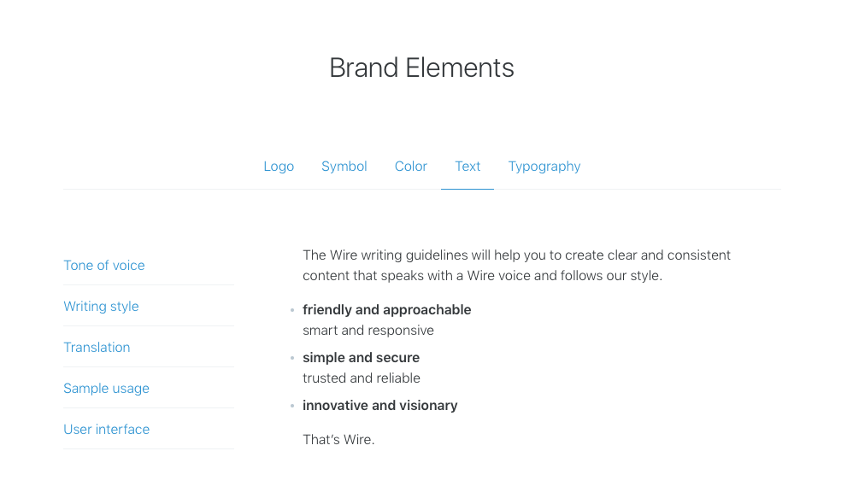Click the underline indicator beneath the Text tab
Viewport: 841px width, 504px height.
coord(468,189)
